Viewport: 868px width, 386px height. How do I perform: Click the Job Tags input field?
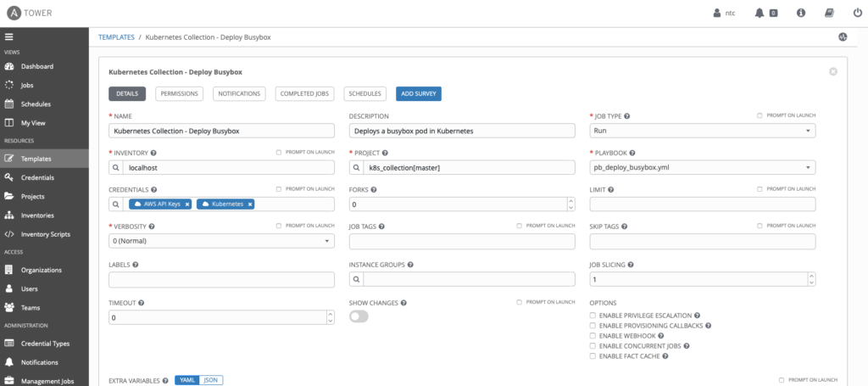pyautogui.click(x=462, y=242)
